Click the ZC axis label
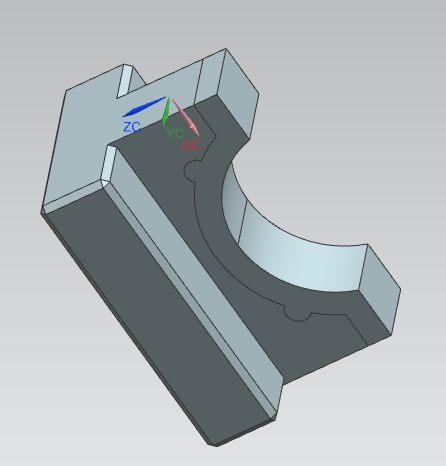Viewport: 446px width, 466px height. (132, 127)
